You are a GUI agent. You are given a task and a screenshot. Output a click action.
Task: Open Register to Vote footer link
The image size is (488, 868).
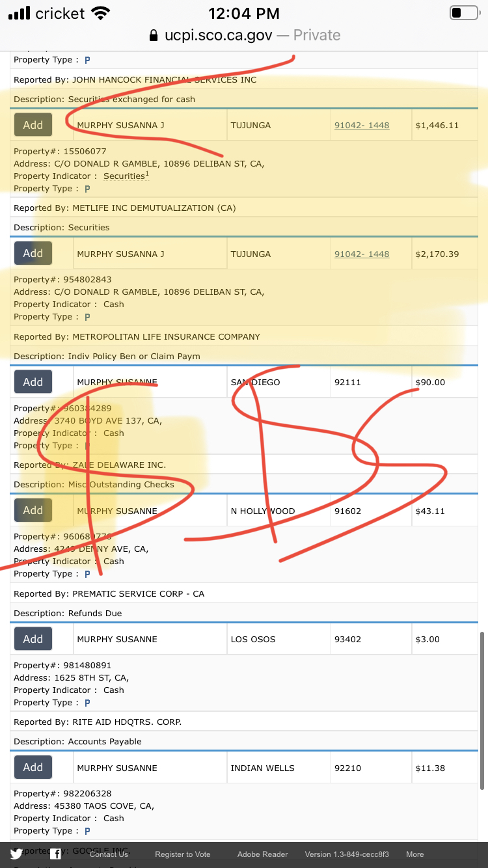coord(183,854)
